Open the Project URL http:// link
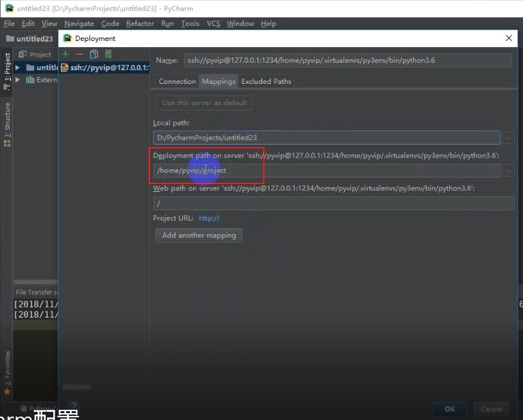523x420 pixels. click(x=209, y=218)
